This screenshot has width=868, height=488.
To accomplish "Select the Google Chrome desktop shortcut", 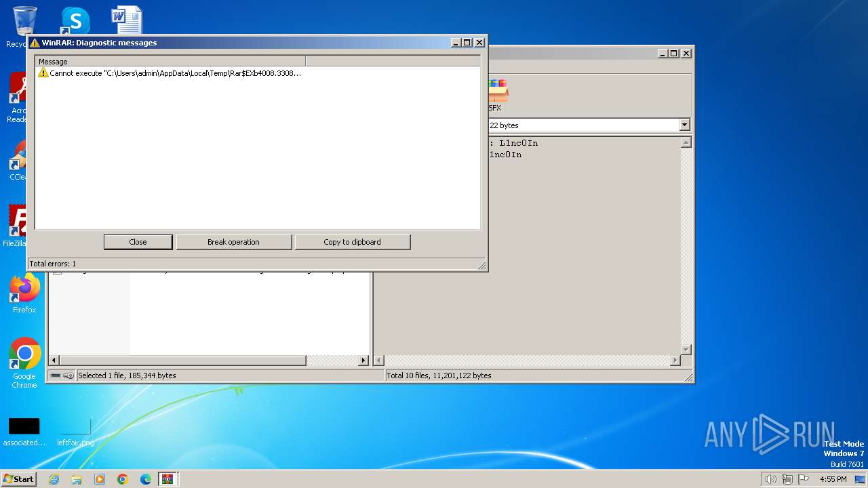I will point(24,363).
